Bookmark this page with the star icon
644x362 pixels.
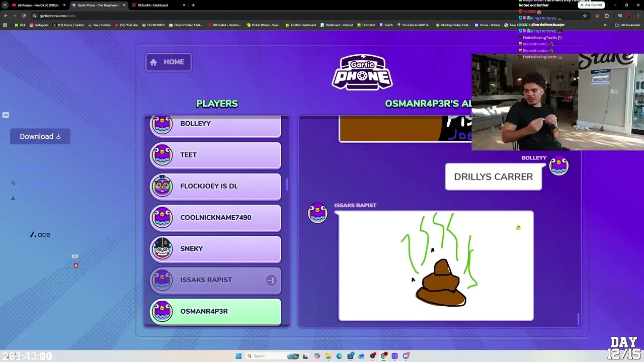[x=585, y=16]
